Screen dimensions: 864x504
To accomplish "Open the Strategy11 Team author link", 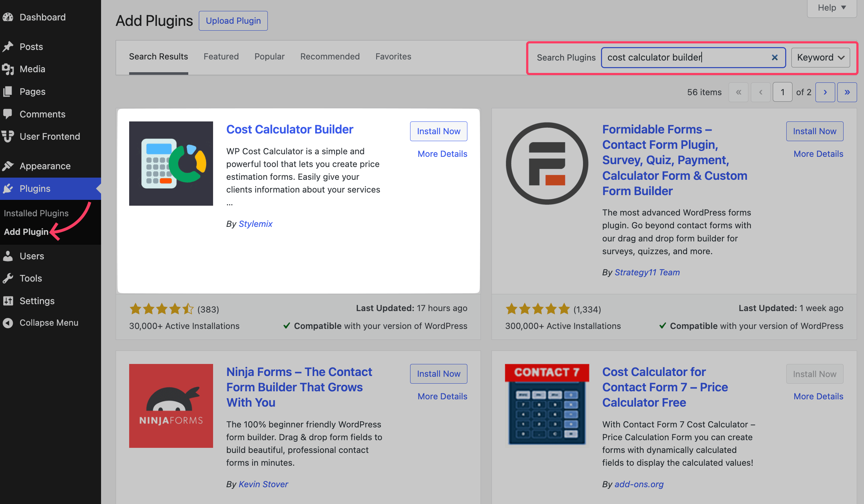I will click(x=647, y=272).
